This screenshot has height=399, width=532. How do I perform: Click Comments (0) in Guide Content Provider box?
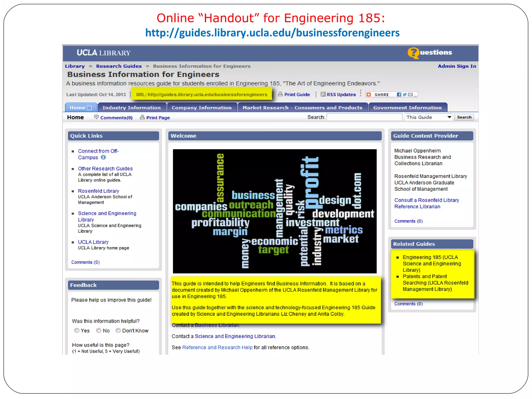tap(408, 221)
